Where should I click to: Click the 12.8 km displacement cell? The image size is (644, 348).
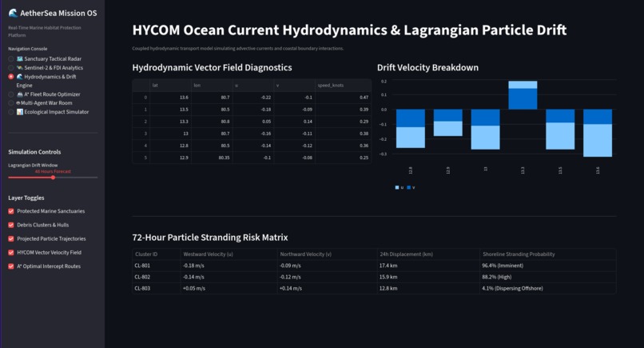point(428,288)
